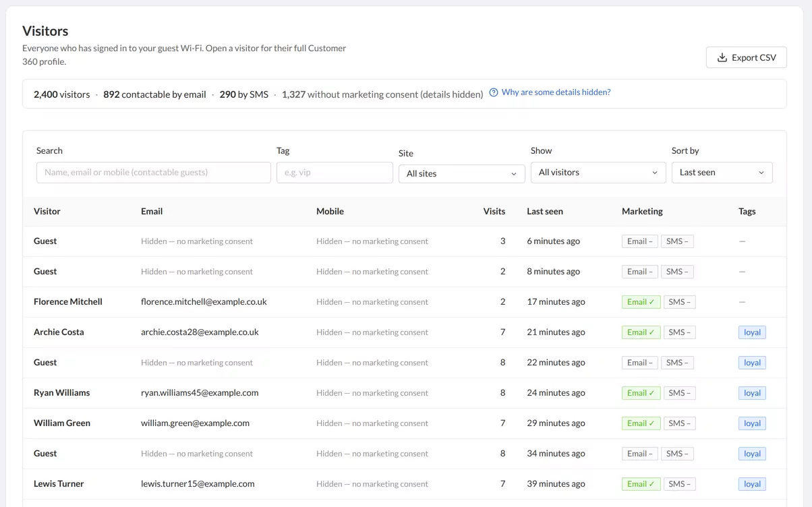This screenshot has height=507, width=812.
Task: Click the Mobile column header
Action: 330,211
